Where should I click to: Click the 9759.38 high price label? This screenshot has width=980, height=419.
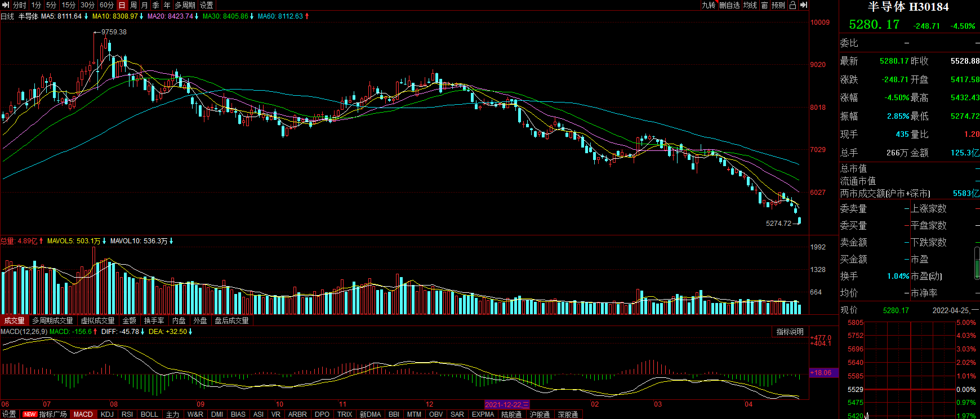point(114,32)
